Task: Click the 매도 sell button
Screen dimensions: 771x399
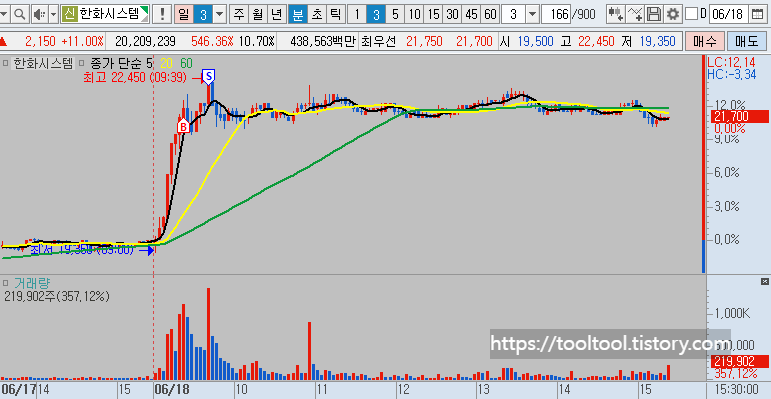Action: pos(746,42)
